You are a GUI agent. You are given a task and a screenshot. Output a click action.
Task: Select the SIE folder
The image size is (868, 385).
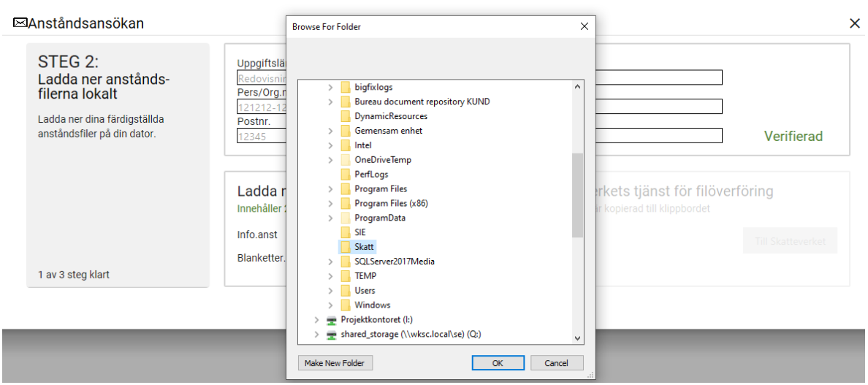point(359,232)
